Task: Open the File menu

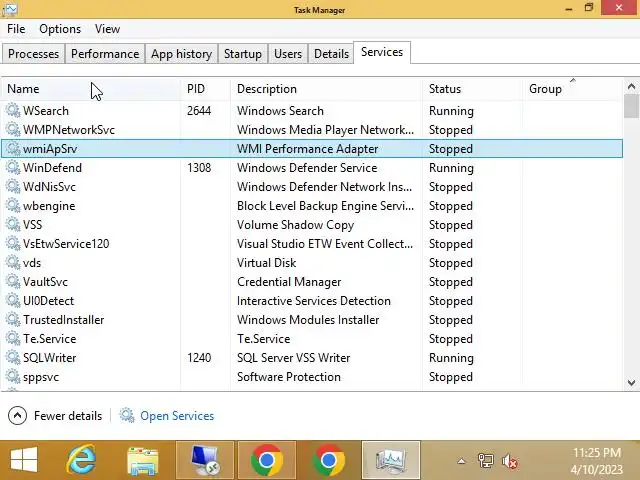Action: click(16, 29)
